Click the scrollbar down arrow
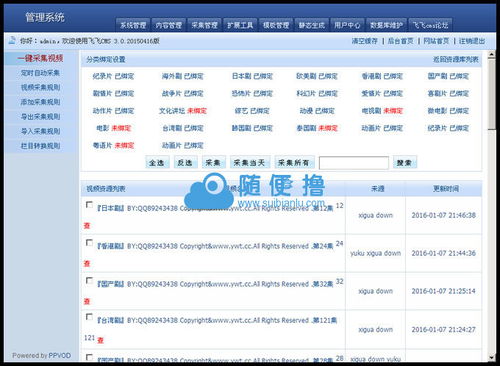The image size is (500, 366). coord(491,358)
